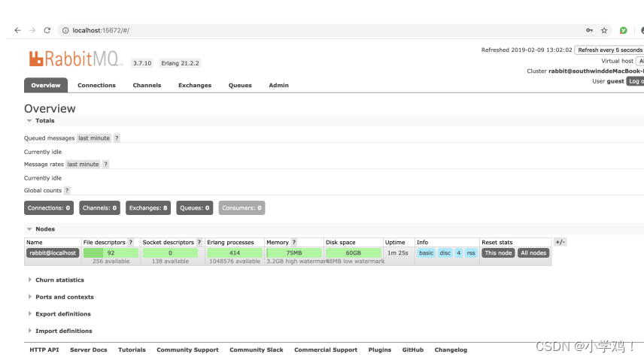Open the Plugins footer link
644x360 pixels.
(379, 349)
